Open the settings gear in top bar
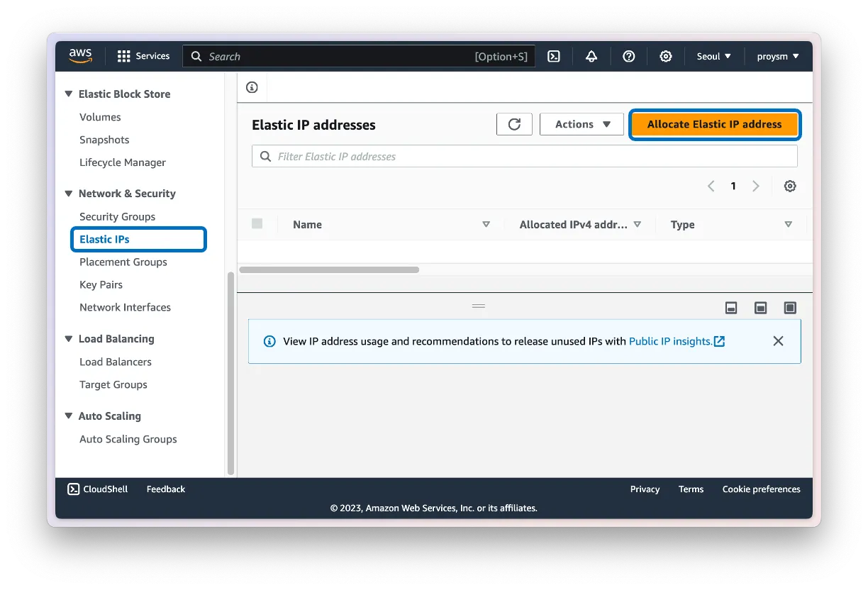 665,56
